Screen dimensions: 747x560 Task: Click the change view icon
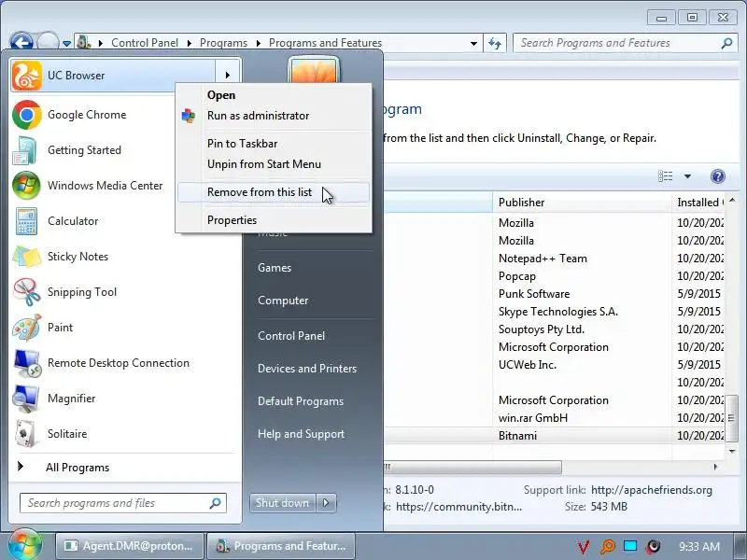pos(666,176)
